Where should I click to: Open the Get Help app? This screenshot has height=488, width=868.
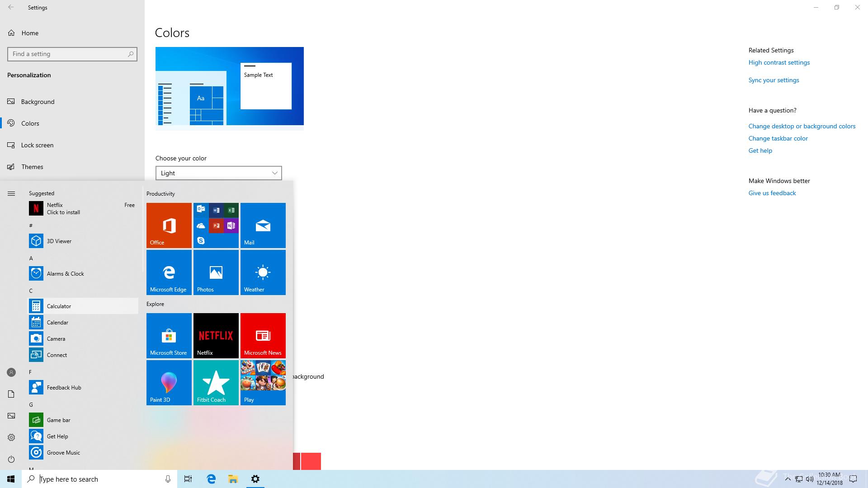(83, 436)
